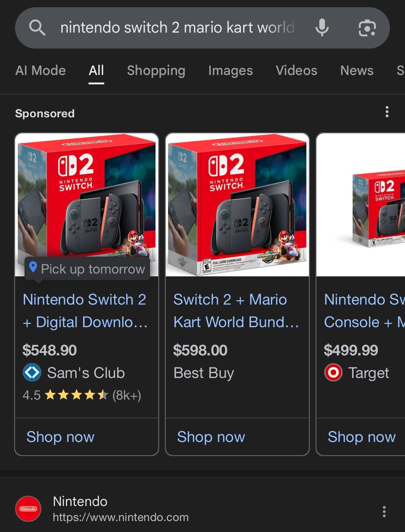Open the Videos tab
The width and height of the screenshot is (405, 532).
[296, 71]
